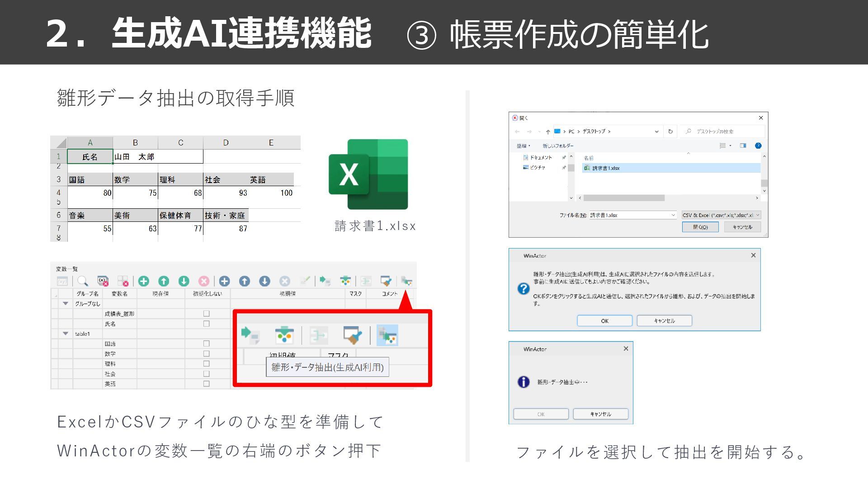
Task: Click the grey-blue x remove icon
Action: pos(285,281)
